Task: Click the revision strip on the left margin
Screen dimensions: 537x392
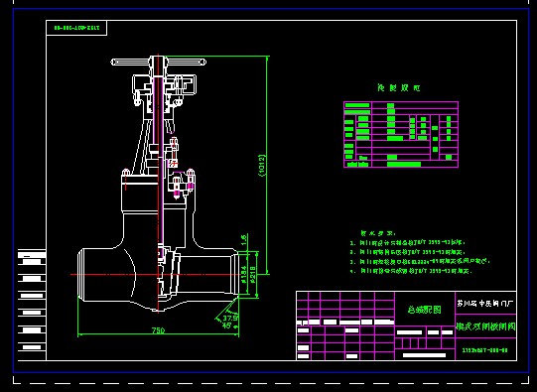Action: [x=32, y=305]
